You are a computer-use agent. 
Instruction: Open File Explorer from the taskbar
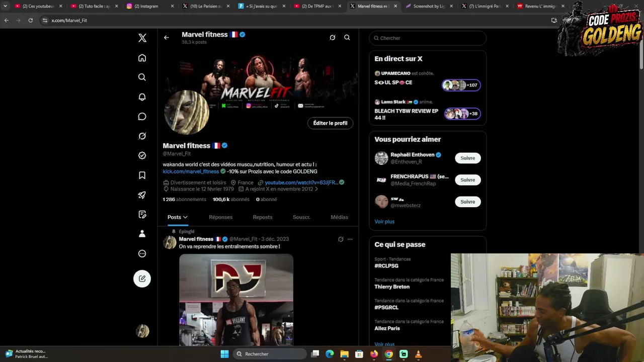tap(344, 354)
